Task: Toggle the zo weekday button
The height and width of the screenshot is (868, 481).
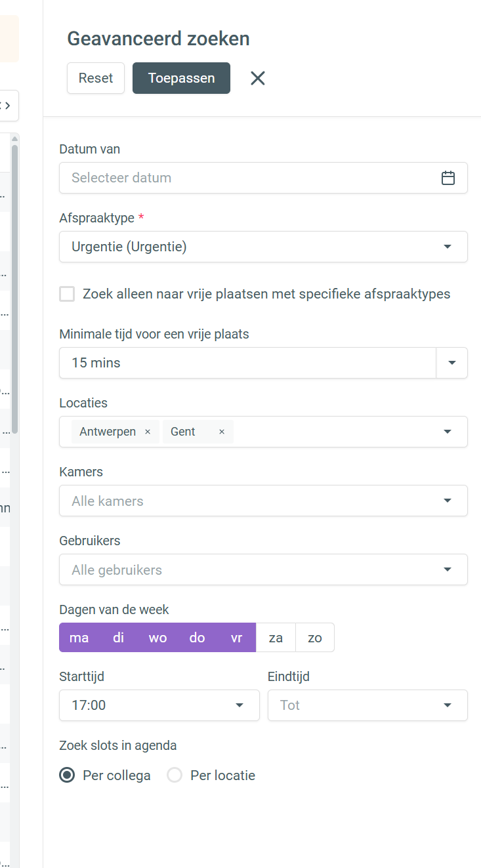Action: 315,638
